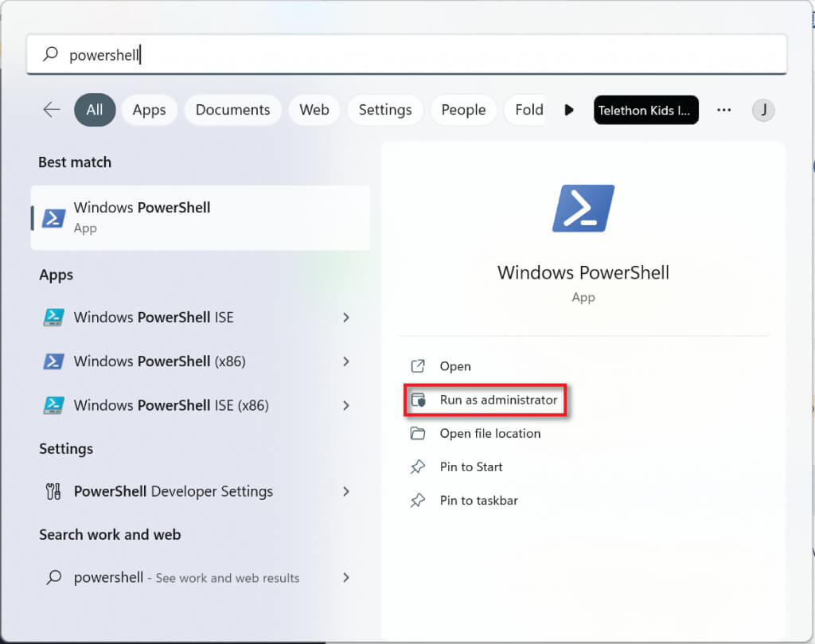Select the Windows PowerShell best match result

pyautogui.click(x=201, y=217)
